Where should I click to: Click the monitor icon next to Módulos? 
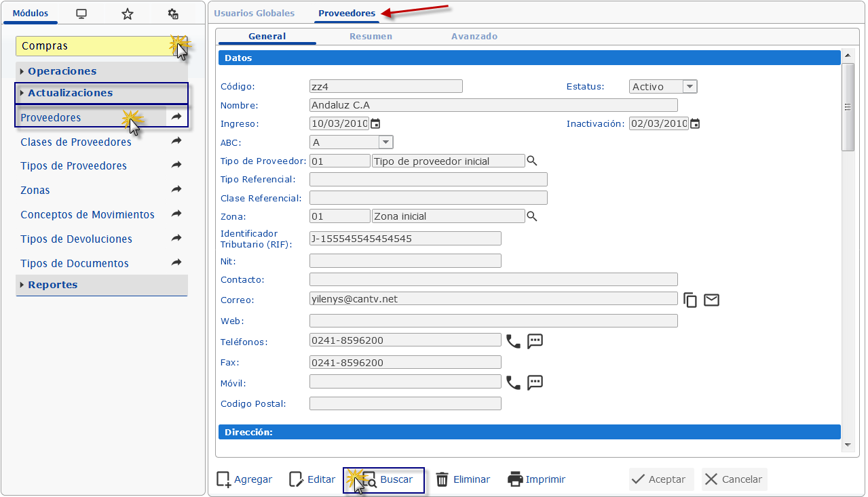81,13
